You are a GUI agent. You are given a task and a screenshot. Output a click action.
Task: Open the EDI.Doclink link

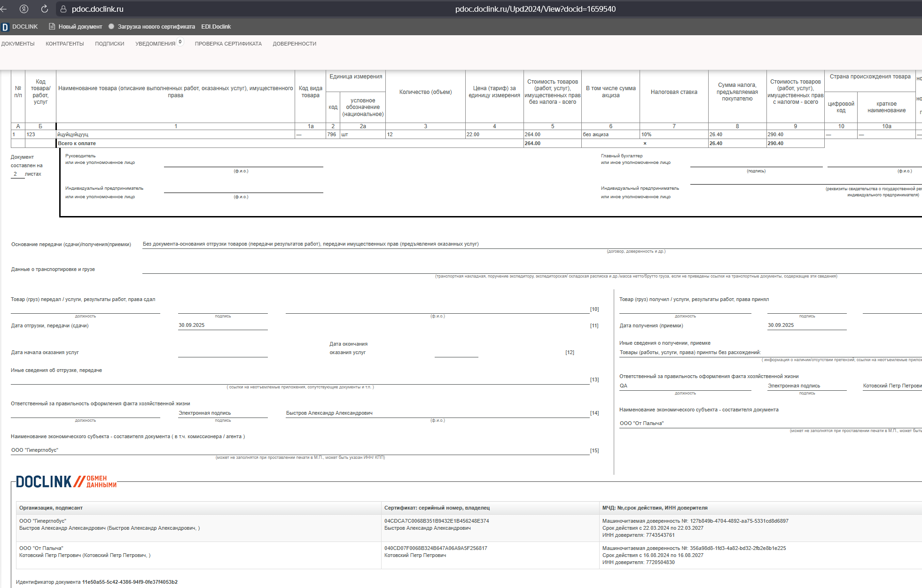(216, 27)
